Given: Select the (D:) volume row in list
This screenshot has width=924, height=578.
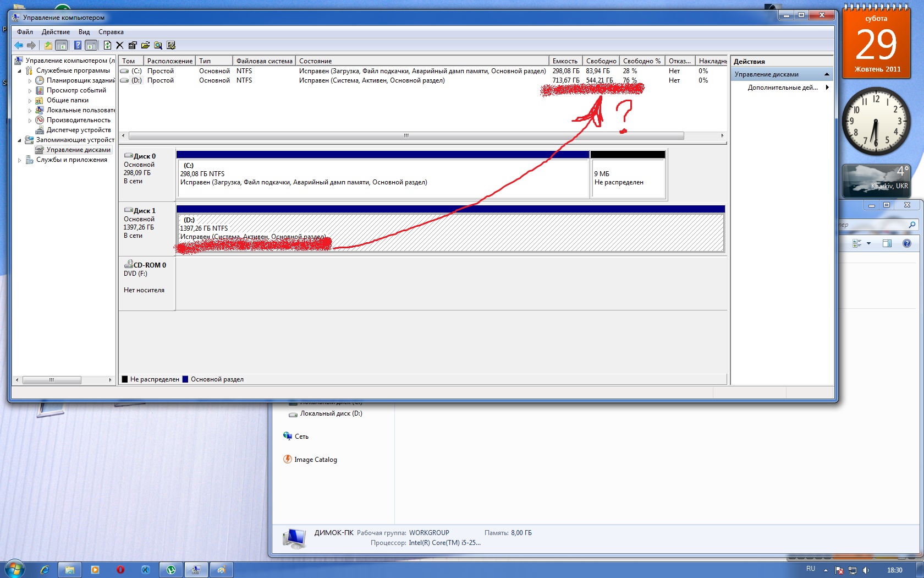Looking at the screenshot, I should click(x=422, y=80).
